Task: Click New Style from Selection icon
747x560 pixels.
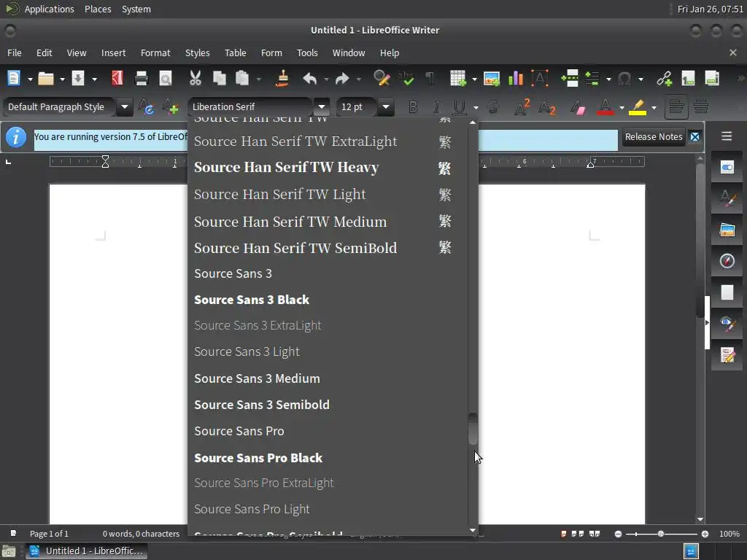Action: (x=170, y=106)
